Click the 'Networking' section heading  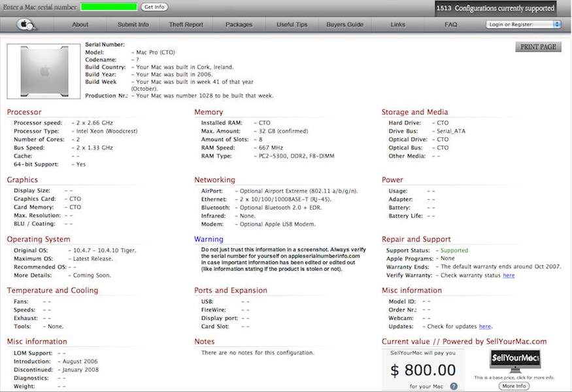coord(214,180)
